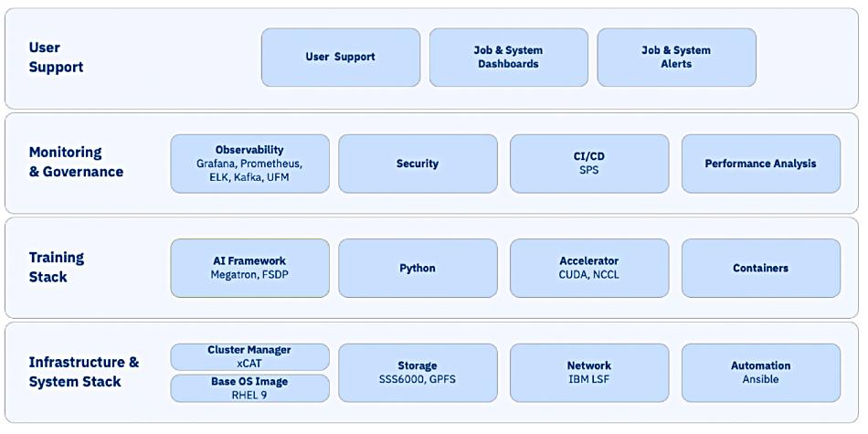Click the Cluster Manager xCAT box

tap(249, 357)
